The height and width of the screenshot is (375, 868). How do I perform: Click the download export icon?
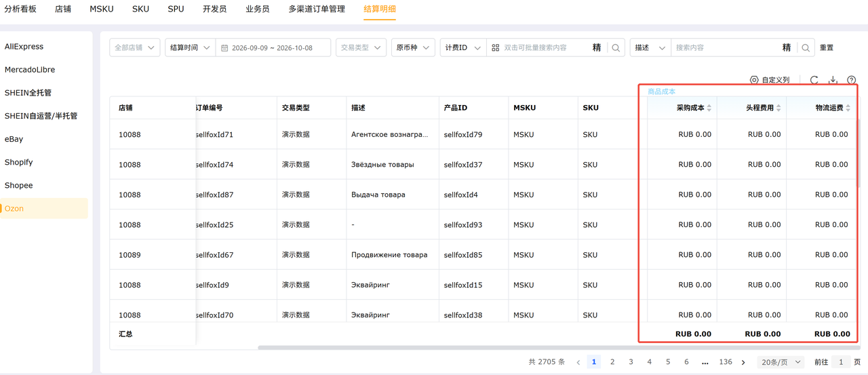tap(833, 80)
